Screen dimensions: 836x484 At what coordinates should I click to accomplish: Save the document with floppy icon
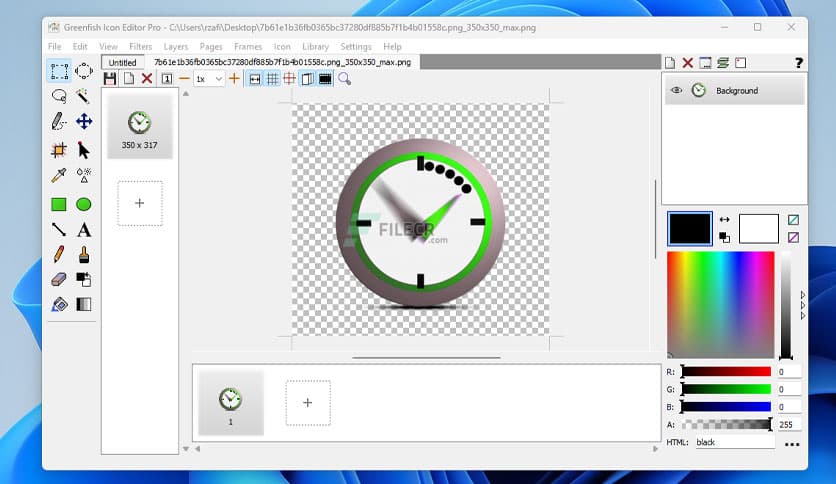tap(110, 79)
